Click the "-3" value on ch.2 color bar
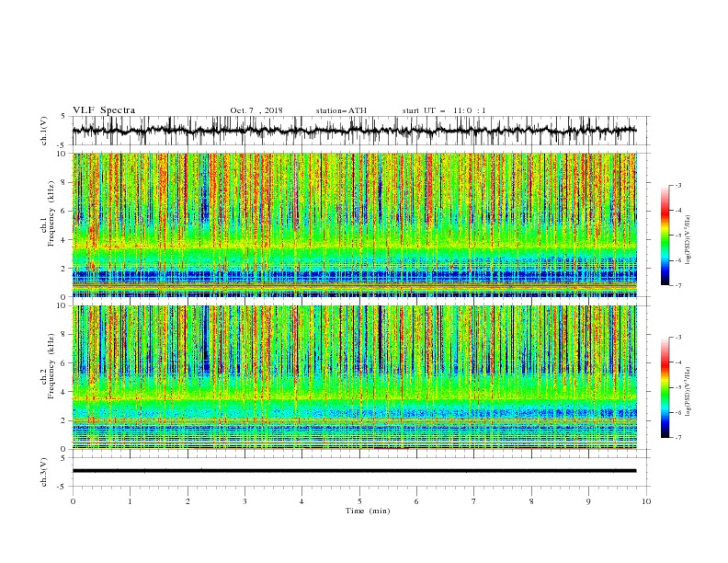Image resolution: width=728 pixels, height=563 pixels. pyautogui.click(x=678, y=338)
